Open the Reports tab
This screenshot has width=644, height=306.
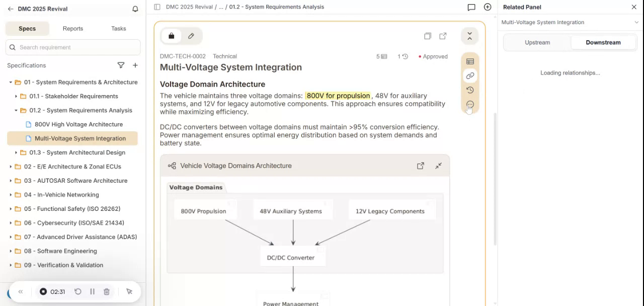(72, 29)
